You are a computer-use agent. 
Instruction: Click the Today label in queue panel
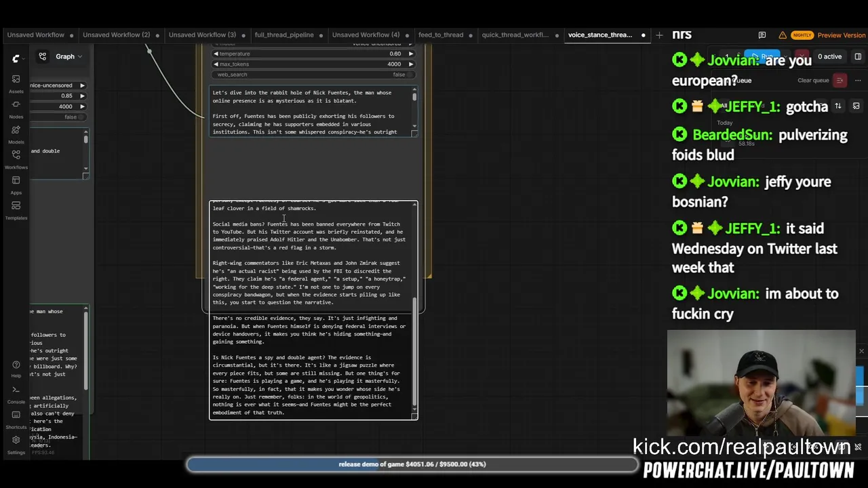pyautogui.click(x=725, y=123)
